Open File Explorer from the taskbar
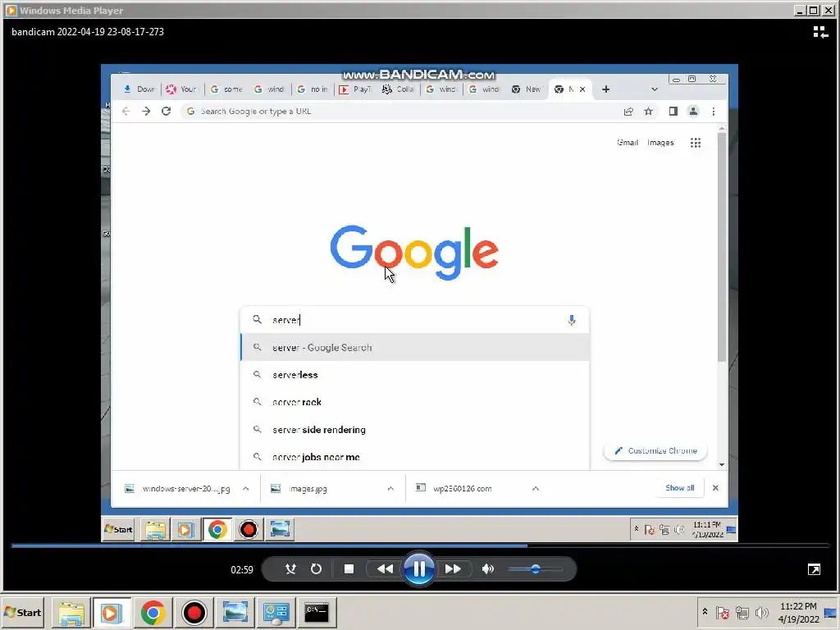840x630 pixels. coord(71,612)
